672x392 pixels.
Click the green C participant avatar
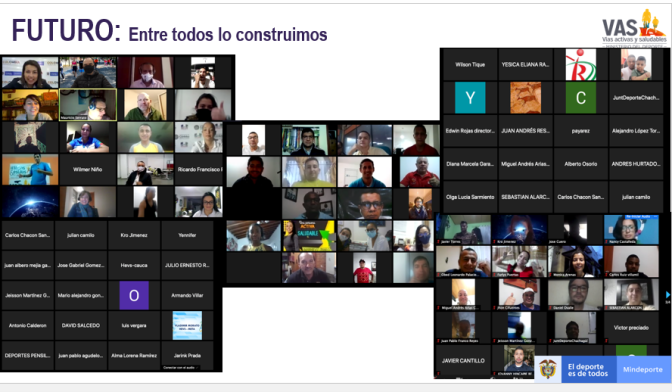click(581, 97)
